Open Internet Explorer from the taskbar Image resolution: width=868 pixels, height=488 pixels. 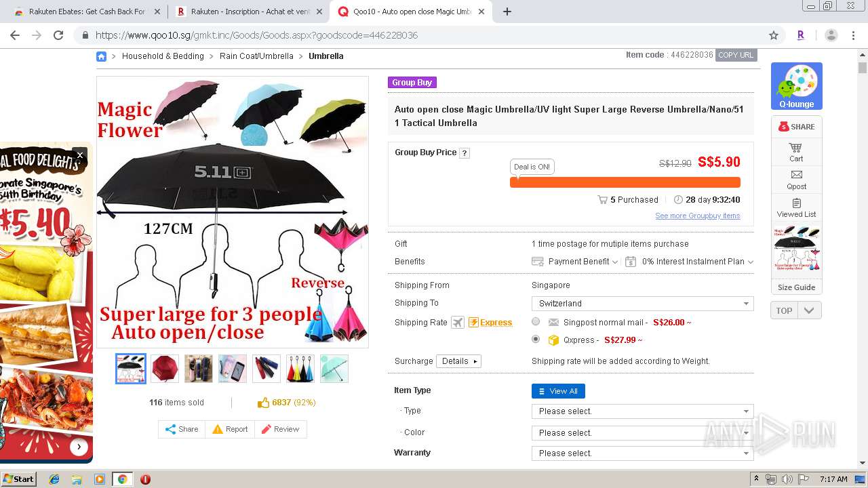pyautogui.click(x=54, y=479)
